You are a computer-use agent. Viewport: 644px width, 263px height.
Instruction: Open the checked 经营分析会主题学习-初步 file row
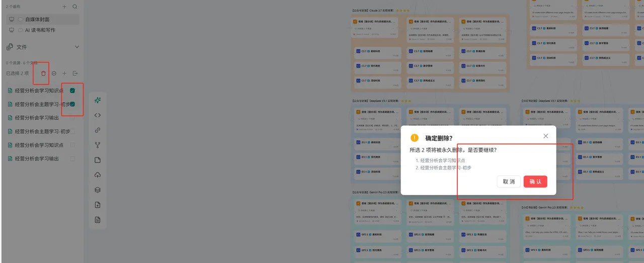[42, 104]
